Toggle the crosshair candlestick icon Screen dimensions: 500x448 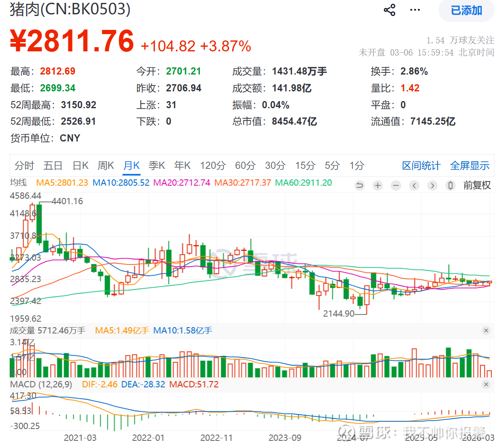tap(451, 185)
